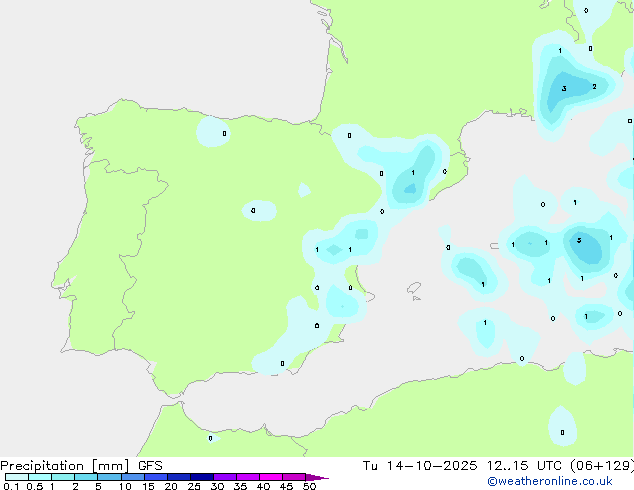Choose the 20–25 mm legend color swatch

(179, 477)
